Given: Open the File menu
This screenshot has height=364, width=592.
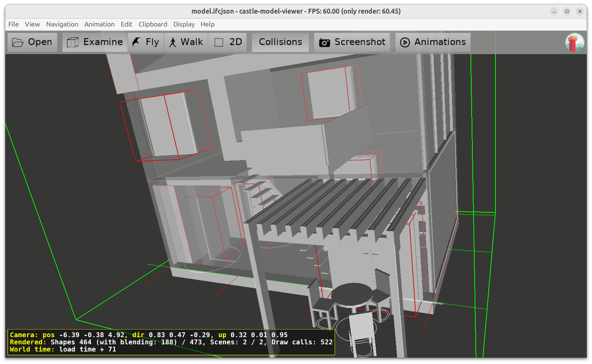Looking at the screenshot, I should [13, 24].
